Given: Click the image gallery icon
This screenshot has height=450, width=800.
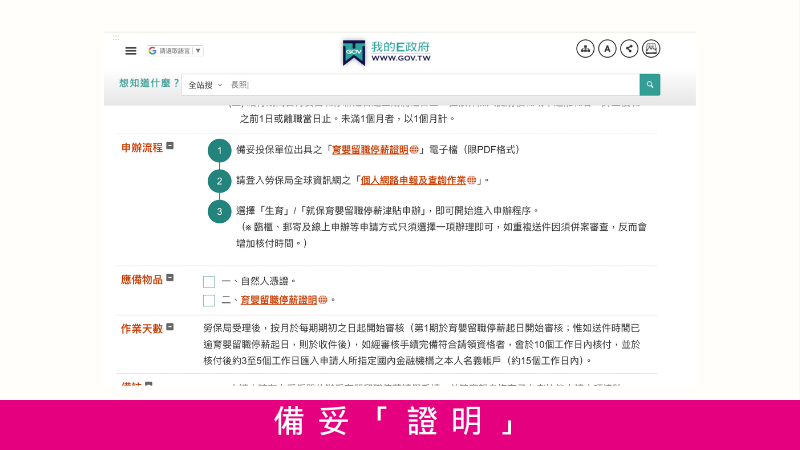Looking at the screenshot, I should pos(651,48).
